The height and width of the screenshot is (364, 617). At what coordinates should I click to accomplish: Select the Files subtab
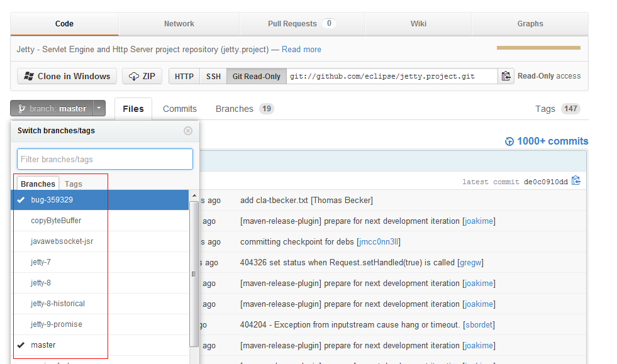click(x=133, y=109)
